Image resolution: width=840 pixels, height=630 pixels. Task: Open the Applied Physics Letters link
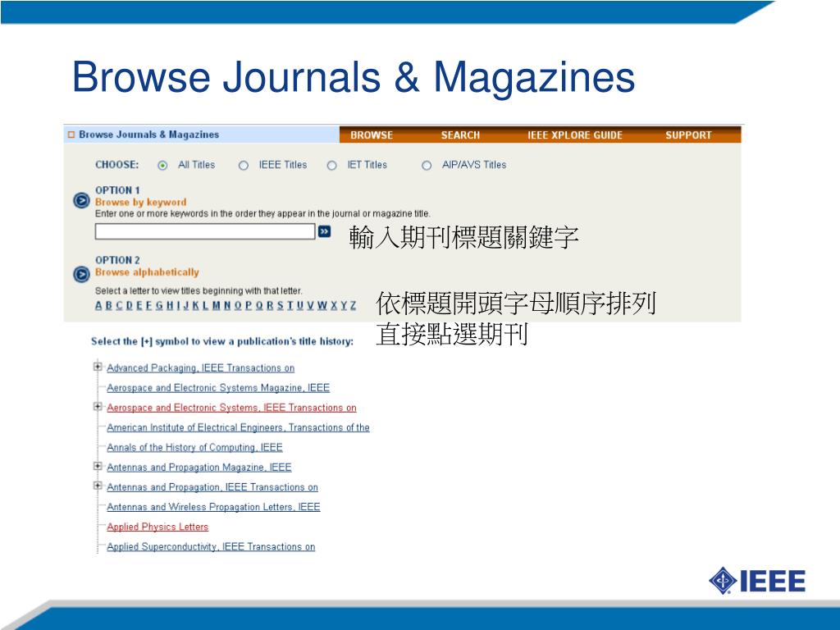(157, 527)
